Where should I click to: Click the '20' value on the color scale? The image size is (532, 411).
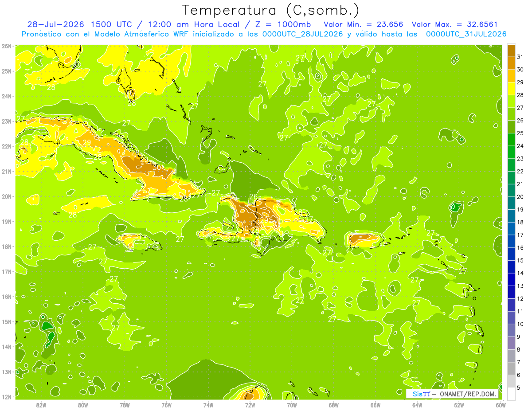pos(520,197)
